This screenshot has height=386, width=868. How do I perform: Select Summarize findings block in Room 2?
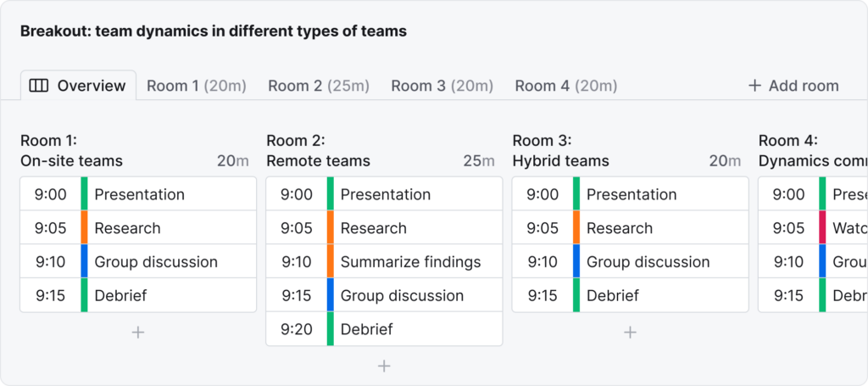click(384, 261)
